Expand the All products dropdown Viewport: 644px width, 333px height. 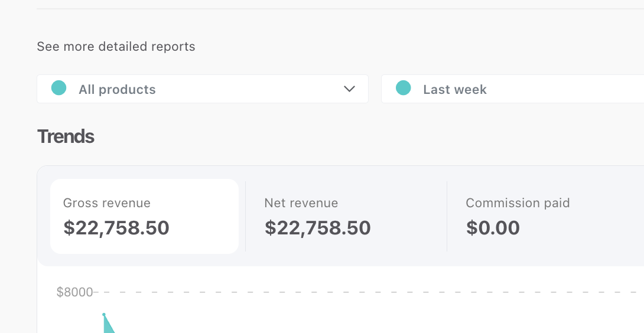(202, 89)
